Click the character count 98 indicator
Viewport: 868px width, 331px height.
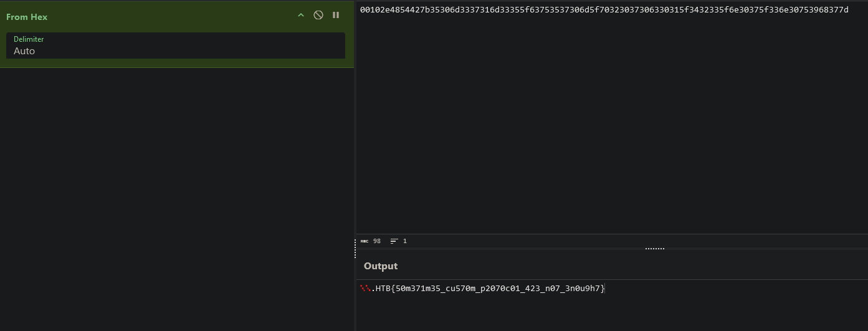[x=371, y=241]
